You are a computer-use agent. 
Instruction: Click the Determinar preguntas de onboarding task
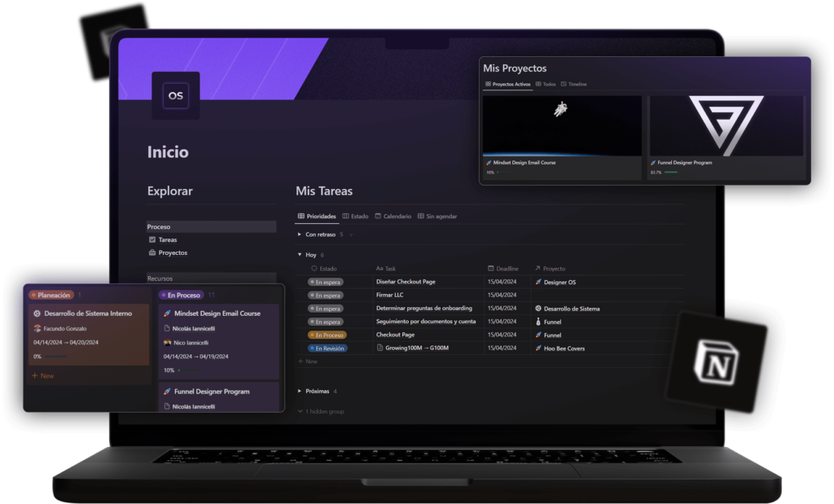(x=424, y=309)
